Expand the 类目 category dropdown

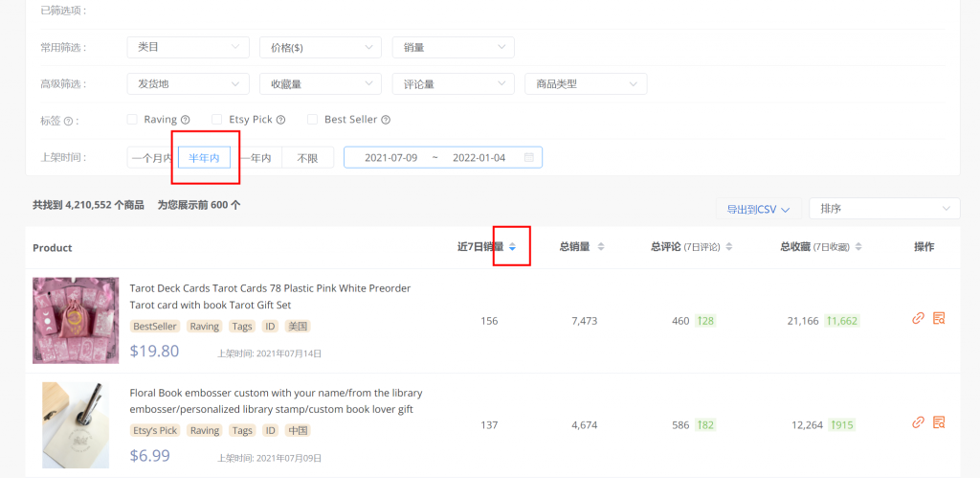coord(188,47)
